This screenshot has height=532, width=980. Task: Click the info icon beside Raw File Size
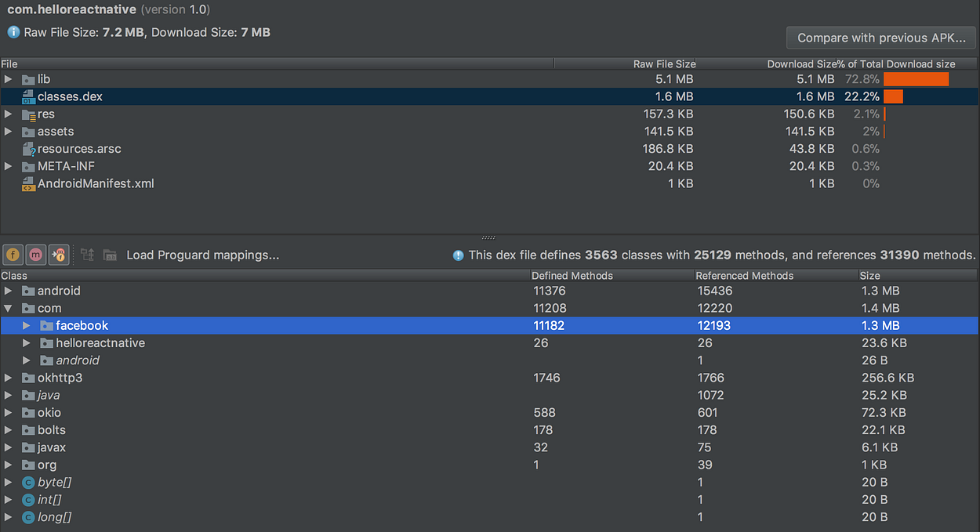pyautogui.click(x=13, y=33)
